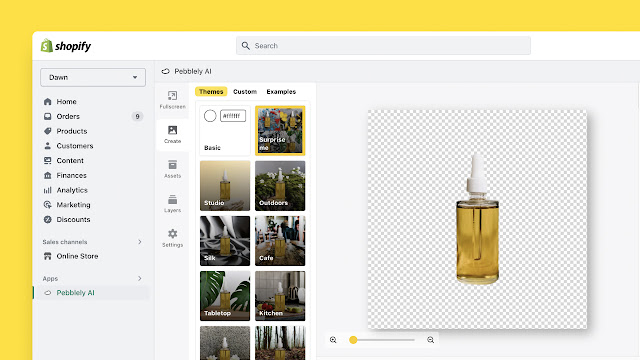This screenshot has height=360, width=640.
Task: Click the Products tag icon
Action: [48, 131]
